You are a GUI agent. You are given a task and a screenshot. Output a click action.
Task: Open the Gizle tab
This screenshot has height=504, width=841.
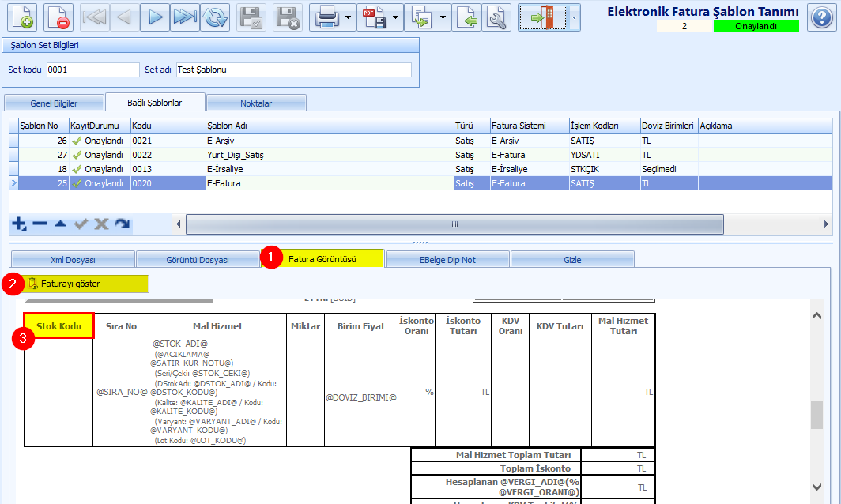coord(572,260)
